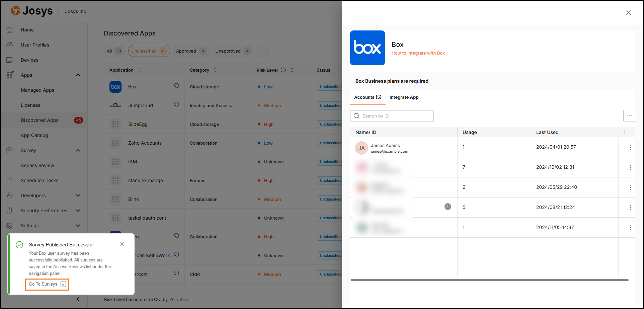The width and height of the screenshot is (644, 309).
Task: Open row menu for usage 7 account
Action: [630, 167]
